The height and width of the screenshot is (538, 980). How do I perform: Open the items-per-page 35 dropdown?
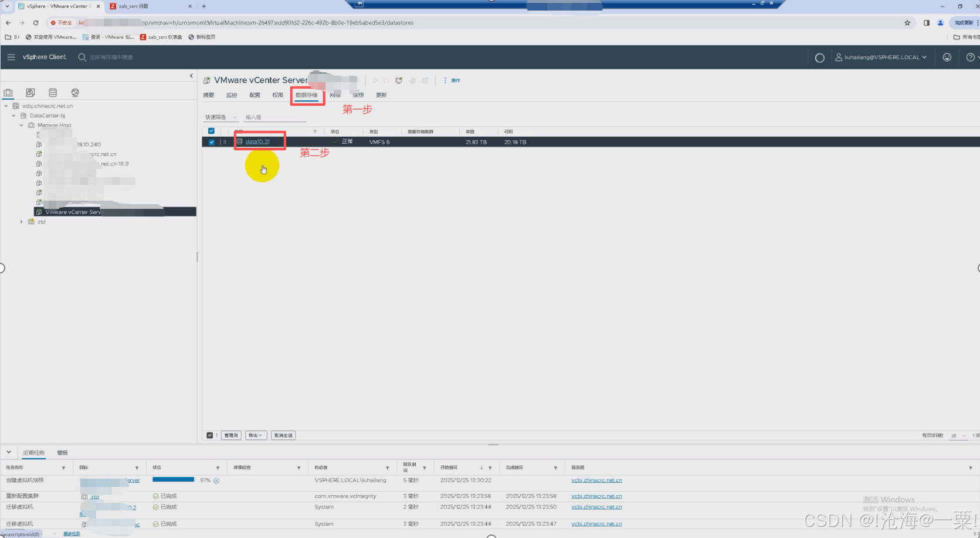pos(958,435)
